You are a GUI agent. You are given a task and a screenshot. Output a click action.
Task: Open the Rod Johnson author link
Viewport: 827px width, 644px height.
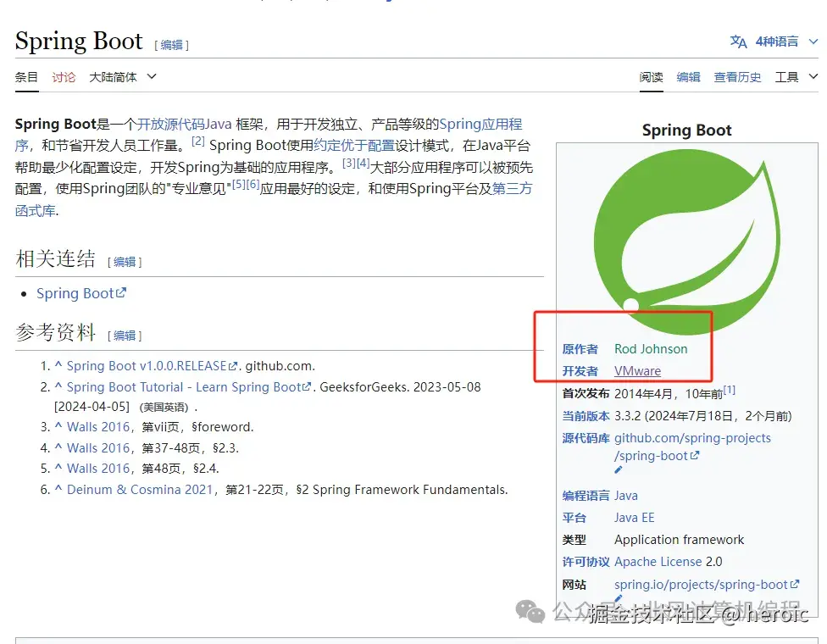[x=651, y=349]
